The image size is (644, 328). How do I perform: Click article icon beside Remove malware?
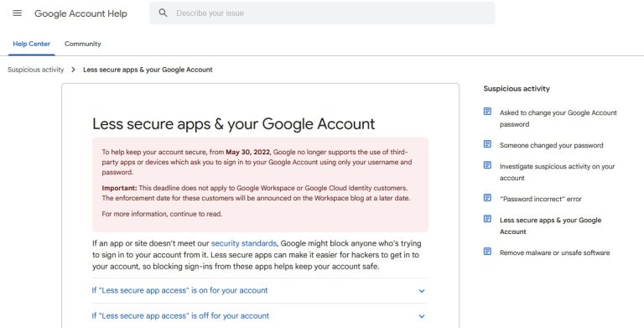(487, 251)
